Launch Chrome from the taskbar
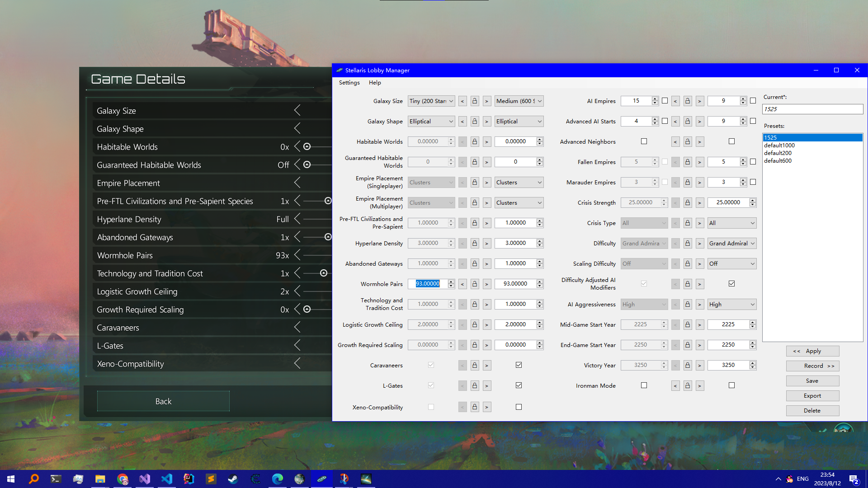Screen dimensions: 868x488 (x=122, y=479)
